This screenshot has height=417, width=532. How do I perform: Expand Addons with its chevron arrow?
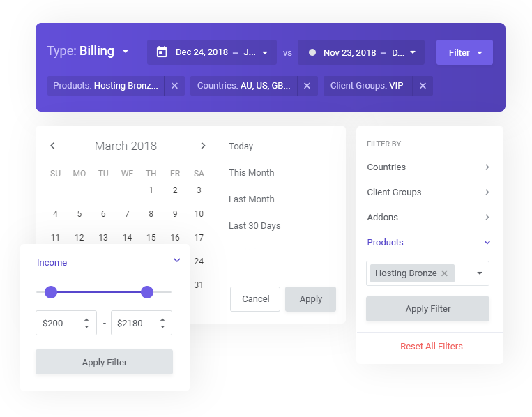point(487,217)
